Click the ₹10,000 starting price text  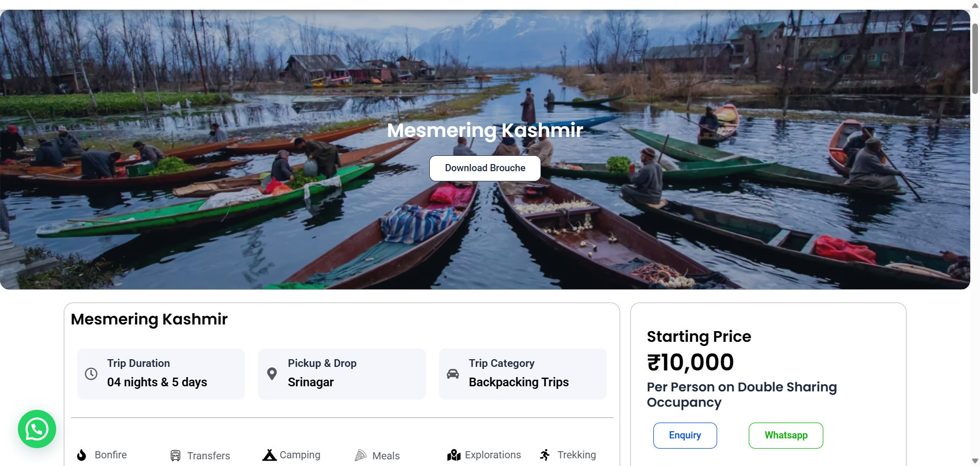click(x=690, y=362)
